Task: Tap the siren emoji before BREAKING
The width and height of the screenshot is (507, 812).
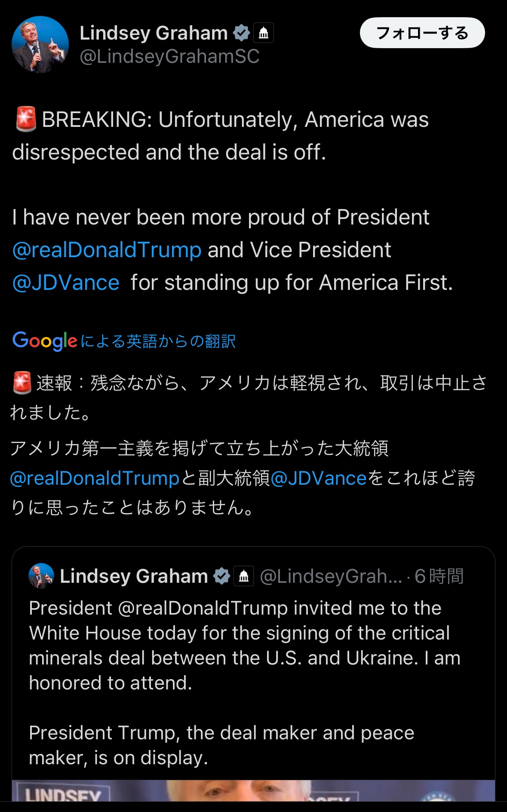Action: click(26, 120)
